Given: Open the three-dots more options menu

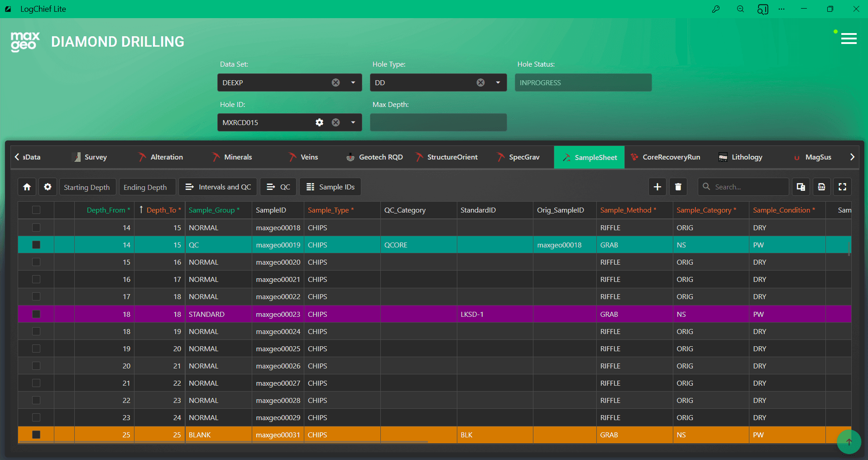Looking at the screenshot, I should (x=782, y=9).
